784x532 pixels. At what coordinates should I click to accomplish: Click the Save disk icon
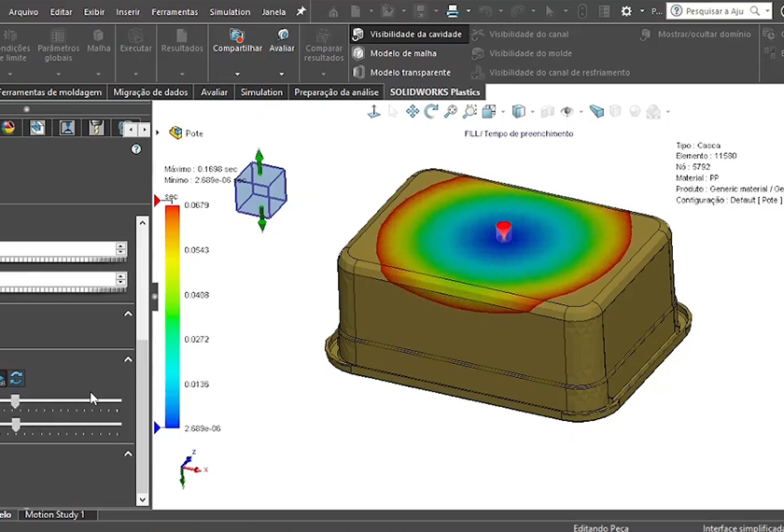[421, 11]
